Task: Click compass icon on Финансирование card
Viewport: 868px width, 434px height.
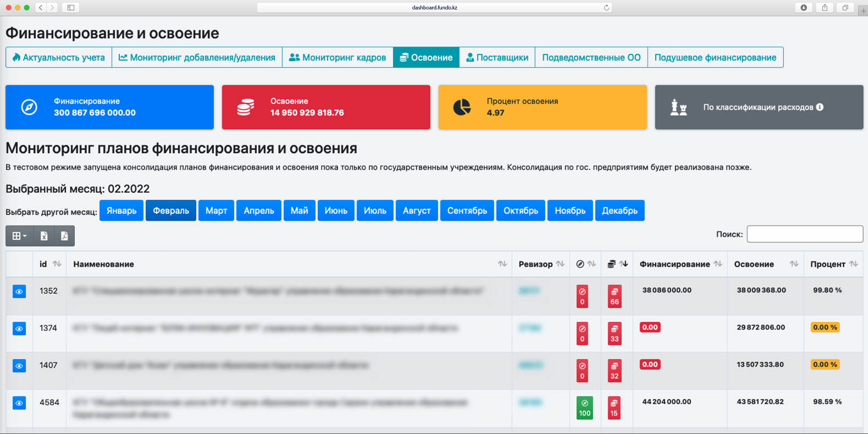Action: click(29, 107)
